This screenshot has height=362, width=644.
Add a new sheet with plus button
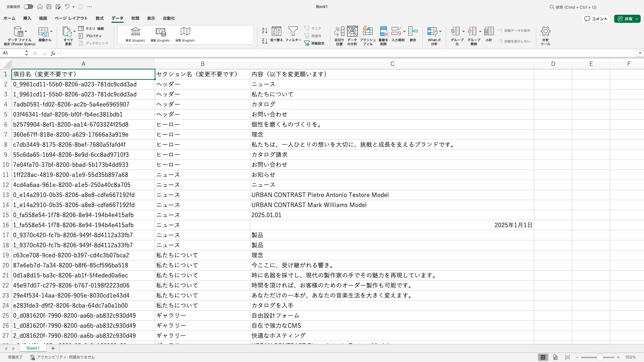[53, 348]
